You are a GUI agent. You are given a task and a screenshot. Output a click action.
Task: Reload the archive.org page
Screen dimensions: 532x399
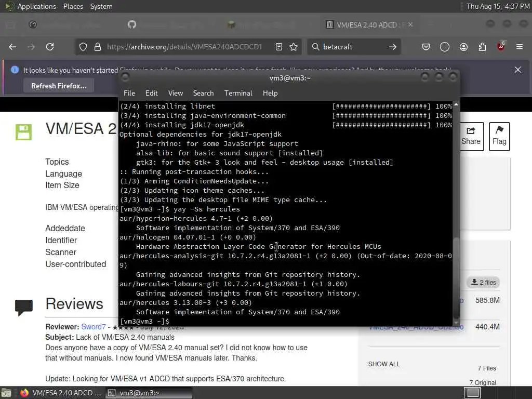pos(50,47)
